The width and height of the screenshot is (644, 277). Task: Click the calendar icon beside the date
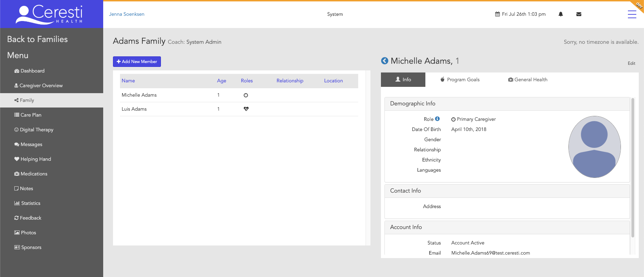(x=497, y=14)
